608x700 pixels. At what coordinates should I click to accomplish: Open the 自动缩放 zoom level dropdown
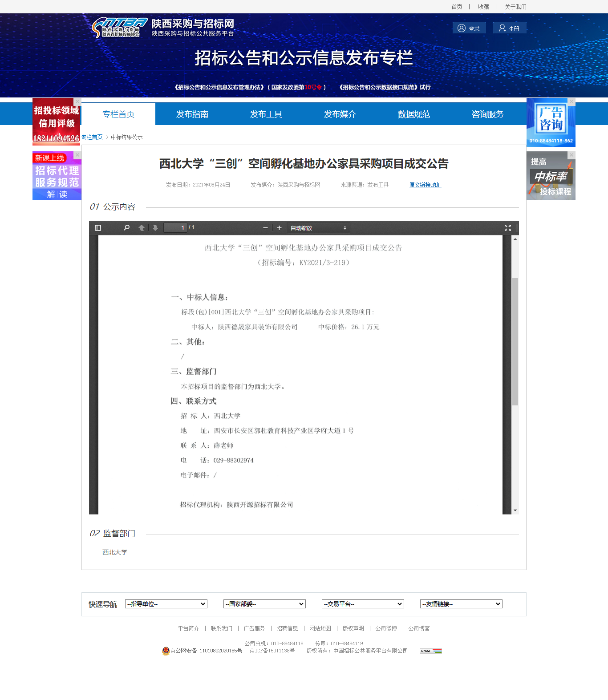[318, 228]
